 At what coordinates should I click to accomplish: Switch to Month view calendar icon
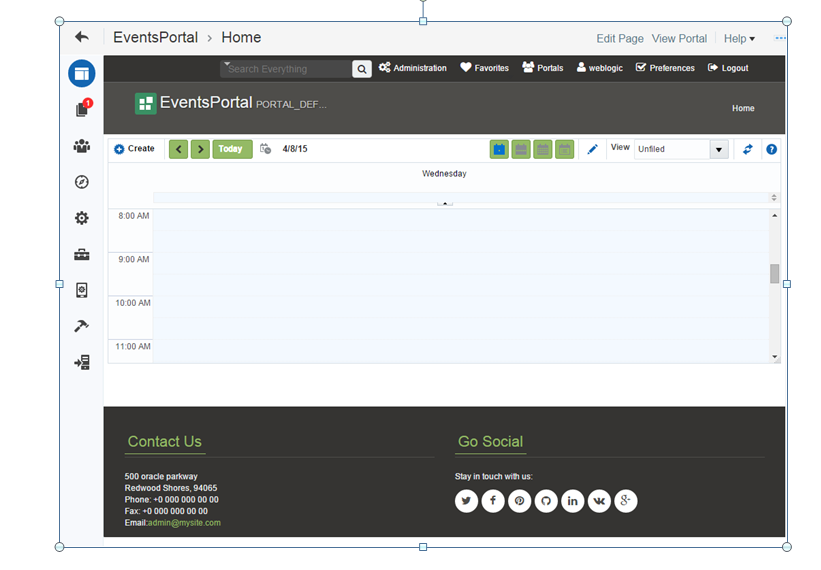click(x=543, y=150)
